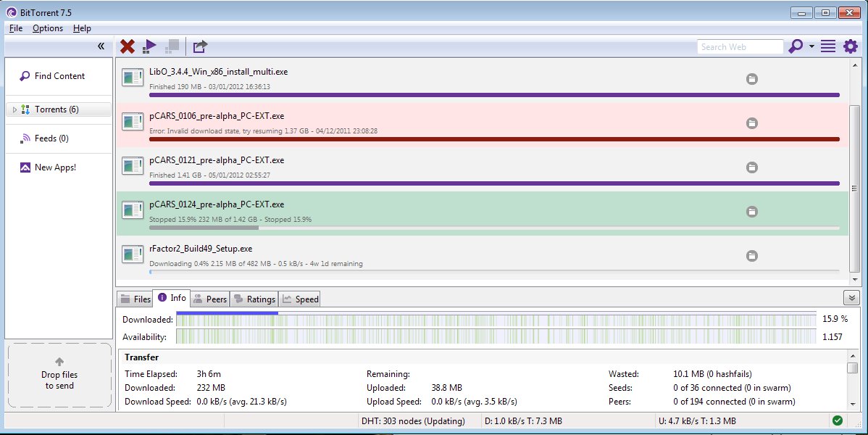
Task: Click the rFactor2_Build49 download progress bar
Action: [494, 272]
